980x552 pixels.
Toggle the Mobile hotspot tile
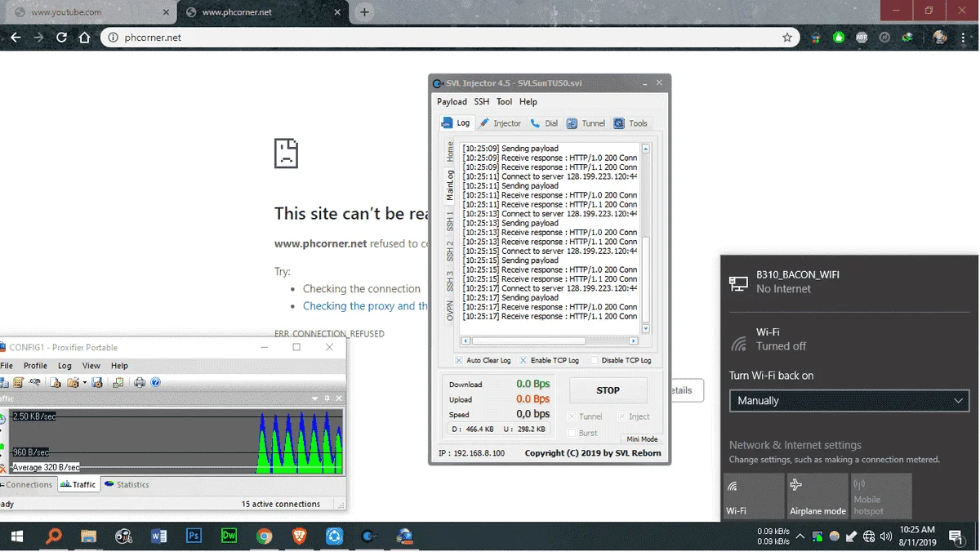[x=881, y=496]
